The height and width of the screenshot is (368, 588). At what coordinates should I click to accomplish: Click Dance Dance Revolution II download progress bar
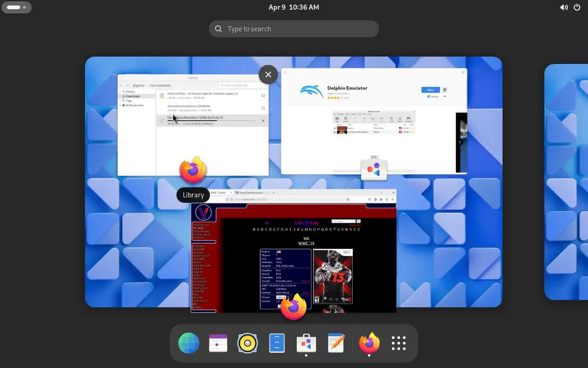211,121
